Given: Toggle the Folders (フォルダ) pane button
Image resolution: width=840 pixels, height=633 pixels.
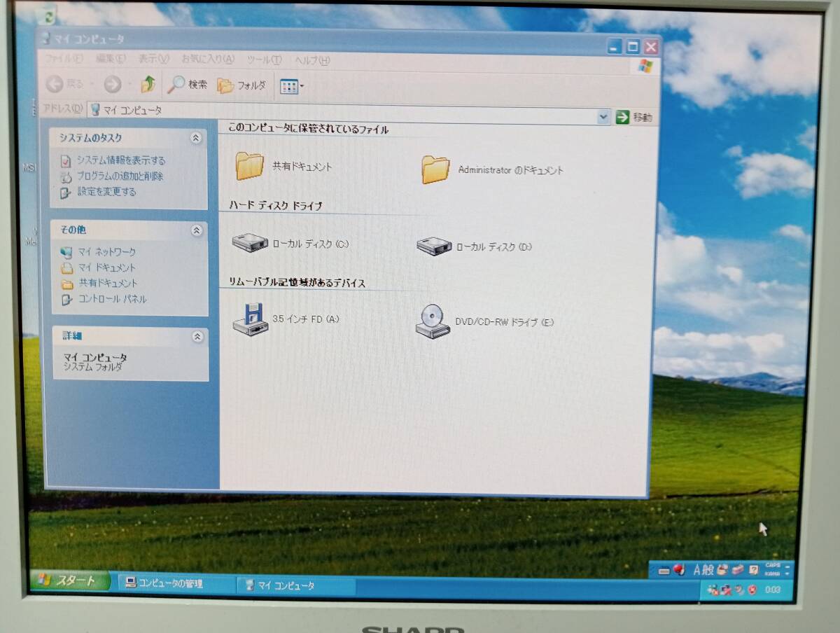Looking at the screenshot, I should pos(241,86).
